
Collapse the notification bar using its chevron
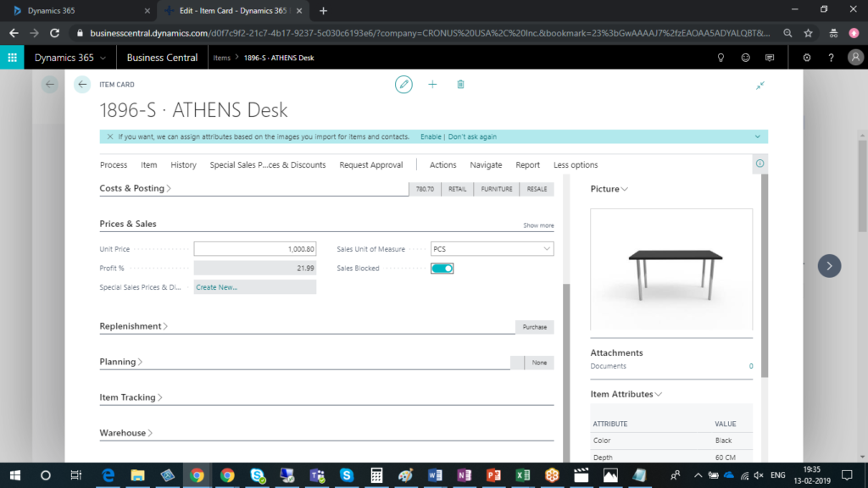click(x=757, y=136)
